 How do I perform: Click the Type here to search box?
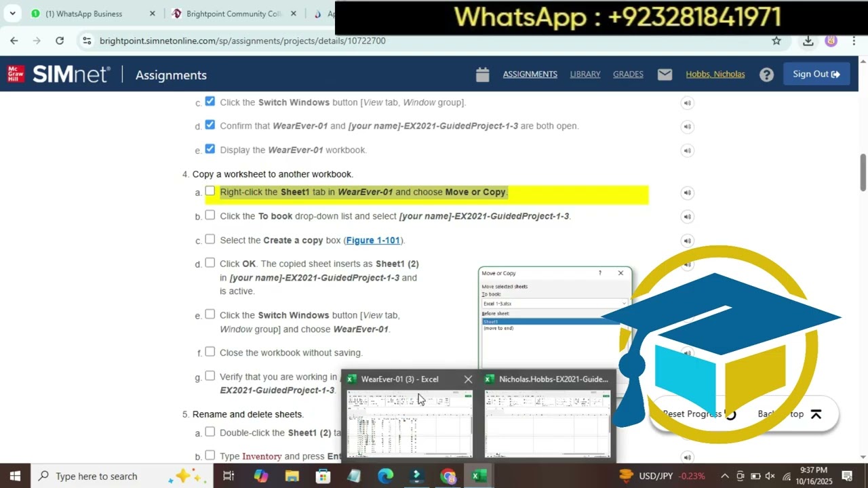122,476
